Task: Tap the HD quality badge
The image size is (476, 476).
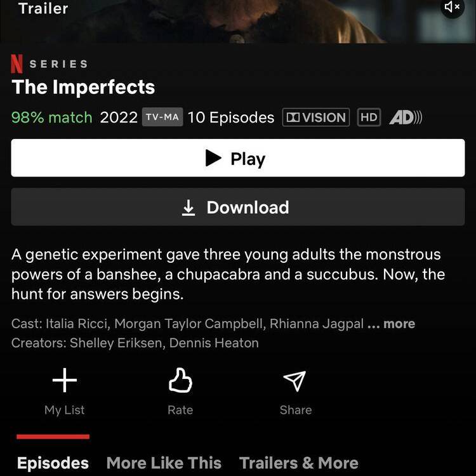Action: point(369,117)
